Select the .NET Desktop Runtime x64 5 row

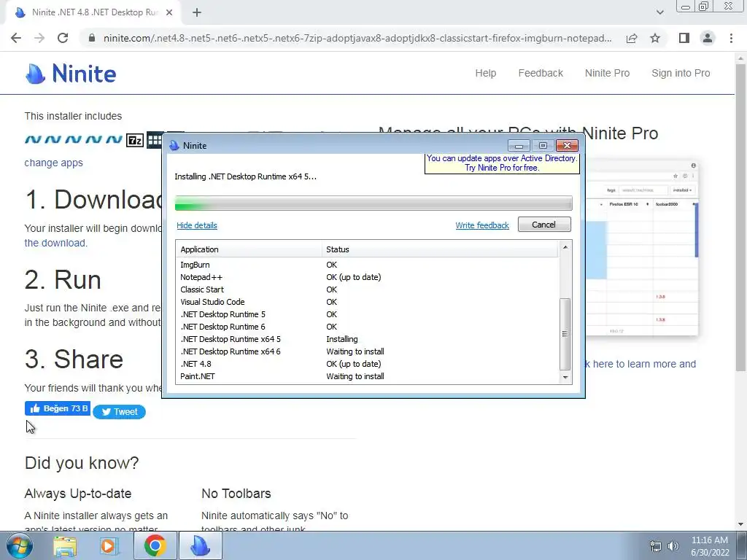click(x=368, y=339)
